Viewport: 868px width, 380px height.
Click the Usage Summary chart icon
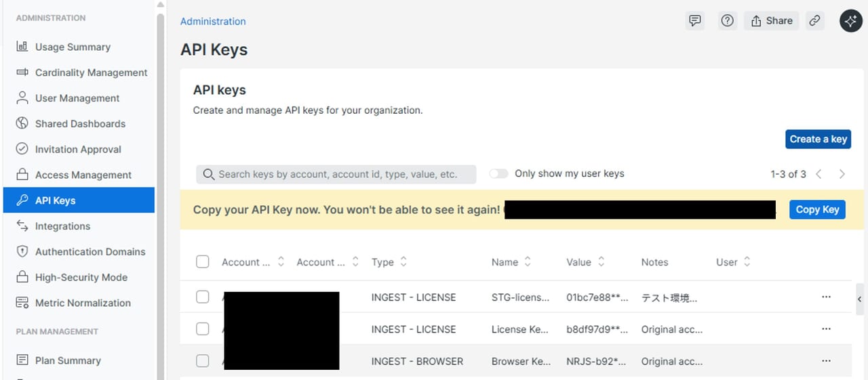22,47
